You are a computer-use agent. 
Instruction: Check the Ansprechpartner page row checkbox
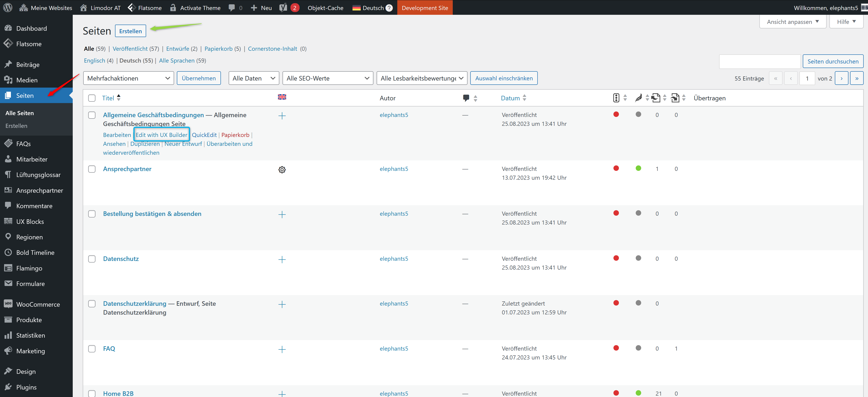click(x=92, y=169)
